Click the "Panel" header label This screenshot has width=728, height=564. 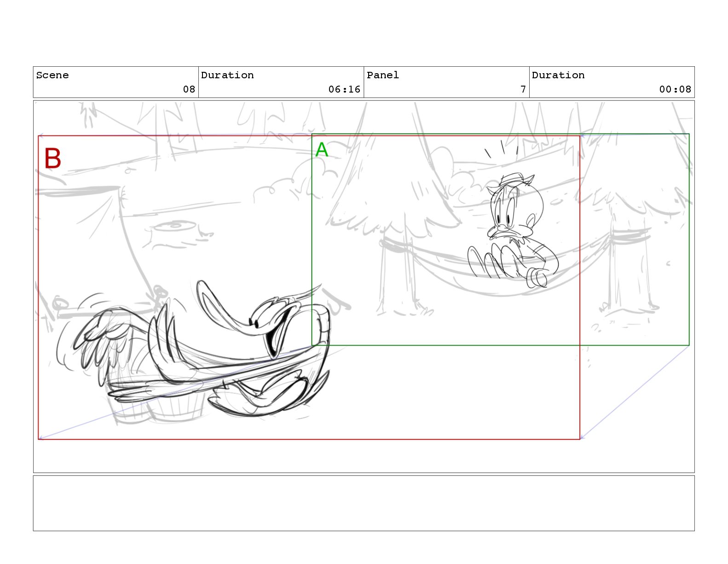point(383,75)
